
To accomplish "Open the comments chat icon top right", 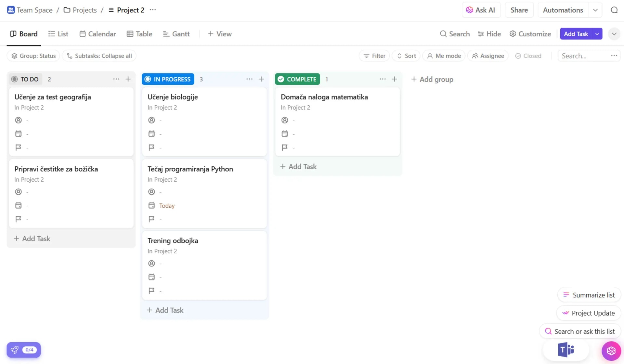I will [x=614, y=10].
